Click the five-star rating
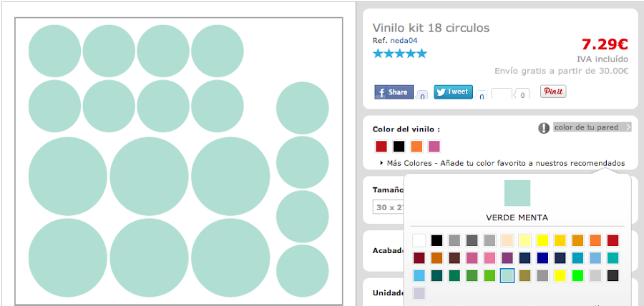The width and height of the screenshot is (644, 306). (399, 53)
